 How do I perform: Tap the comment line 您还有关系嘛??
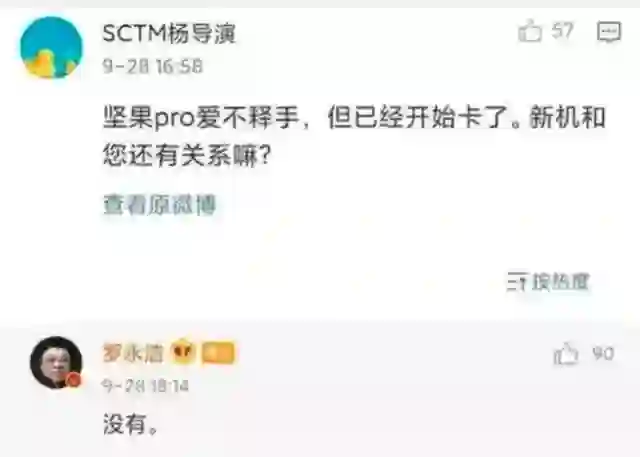tap(187, 156)
